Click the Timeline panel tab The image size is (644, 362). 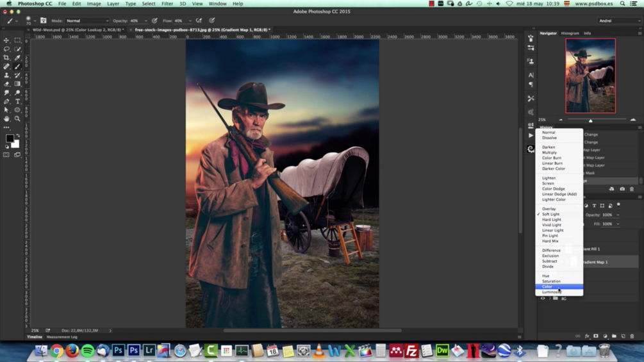tap(35, 337)
